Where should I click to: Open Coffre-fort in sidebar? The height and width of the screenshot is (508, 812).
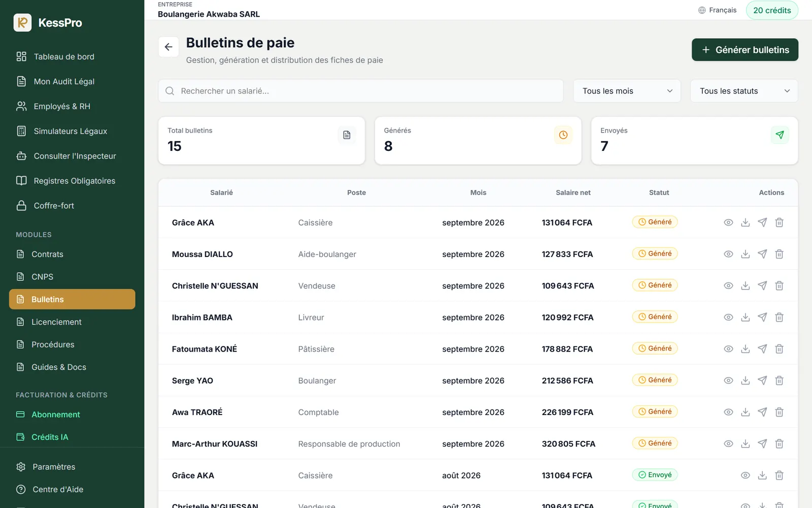tap(72, 206)
